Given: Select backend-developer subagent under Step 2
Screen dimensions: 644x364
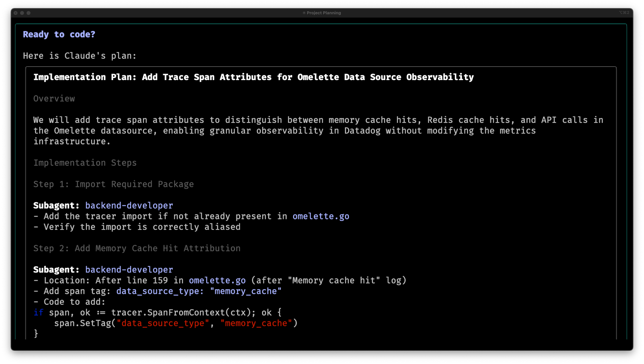Looking at the screenshot, I should [x=129, y=270].
